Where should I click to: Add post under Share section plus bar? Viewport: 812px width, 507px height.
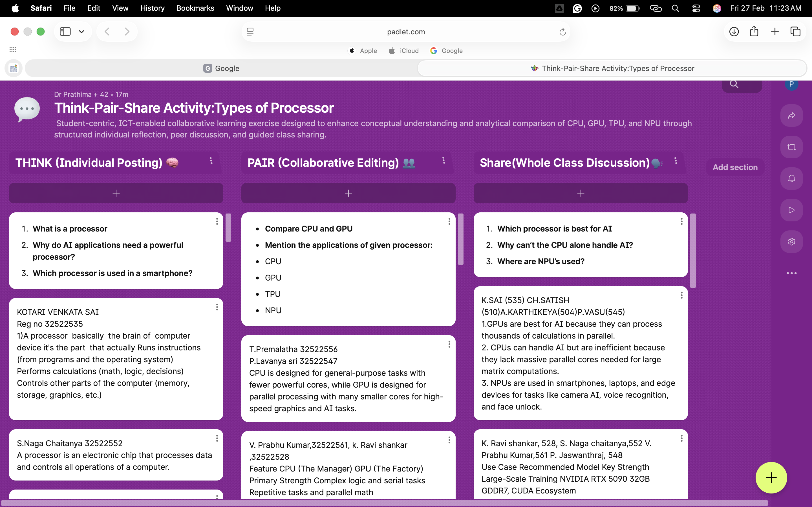(x=581, y=193)
